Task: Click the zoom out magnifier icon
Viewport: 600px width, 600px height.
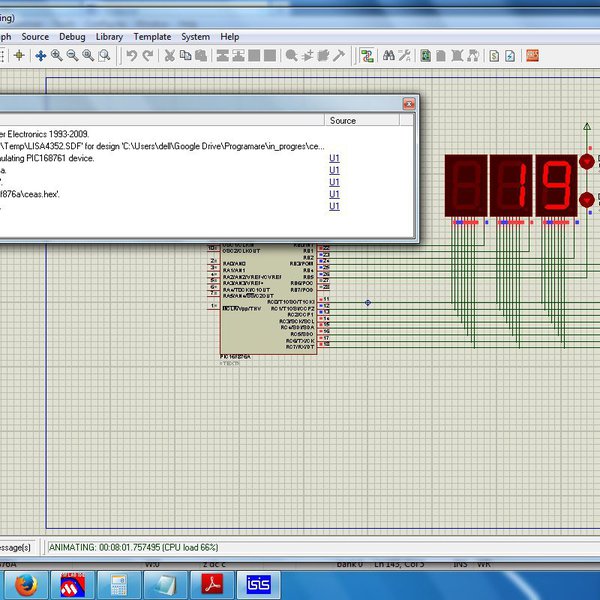Action: pyautogui.click(x=73, y=55)
